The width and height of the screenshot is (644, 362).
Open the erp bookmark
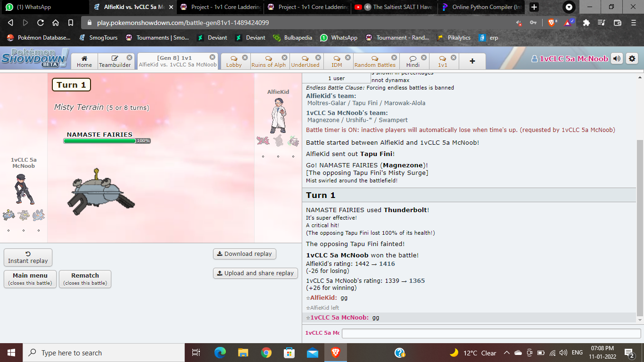tap(488, 38)
